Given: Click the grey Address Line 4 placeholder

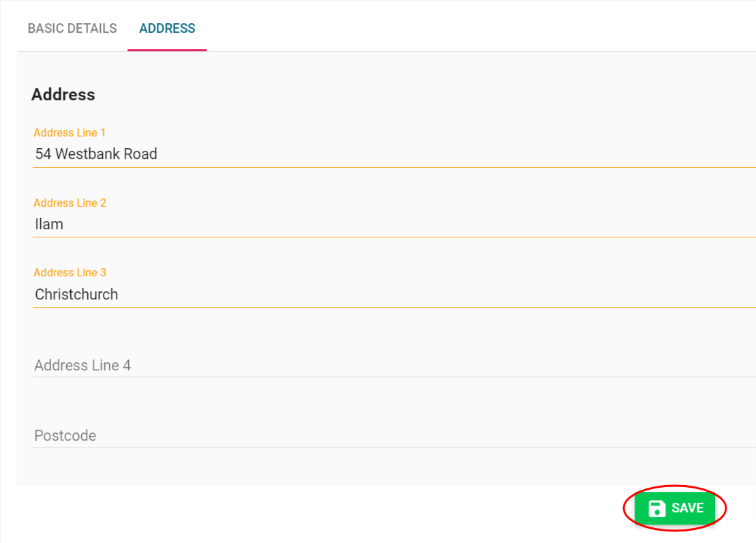Looking at the screenshot, I should [x=82, y=366].
